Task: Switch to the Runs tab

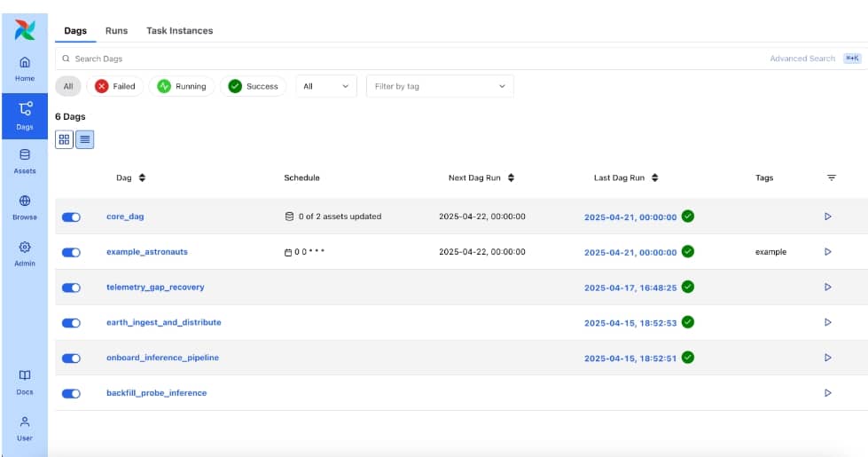Action: pos(116,31)
